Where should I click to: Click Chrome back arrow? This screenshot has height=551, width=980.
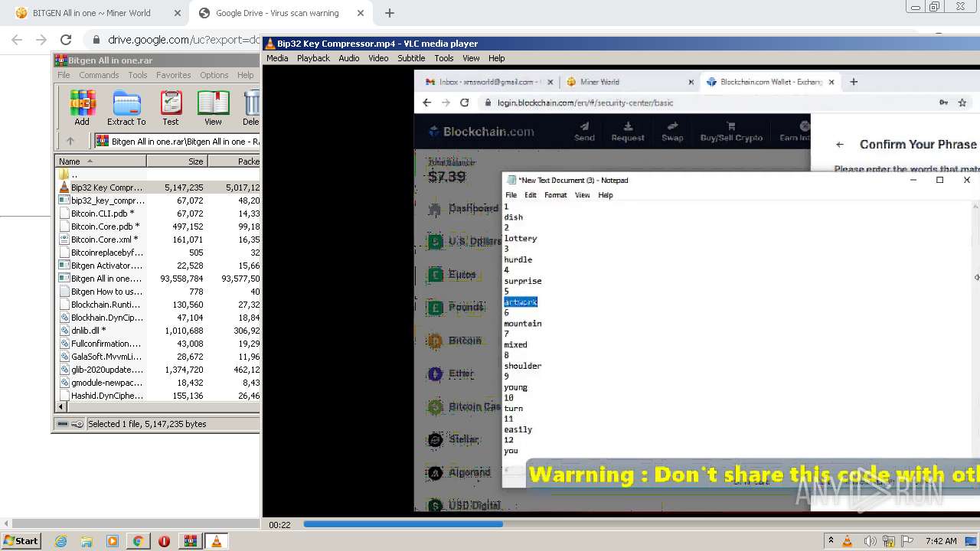coord(17,40)
